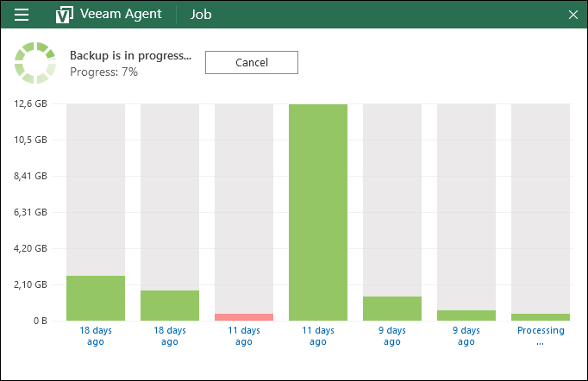Open the Job tab in header

coord(201,15)
